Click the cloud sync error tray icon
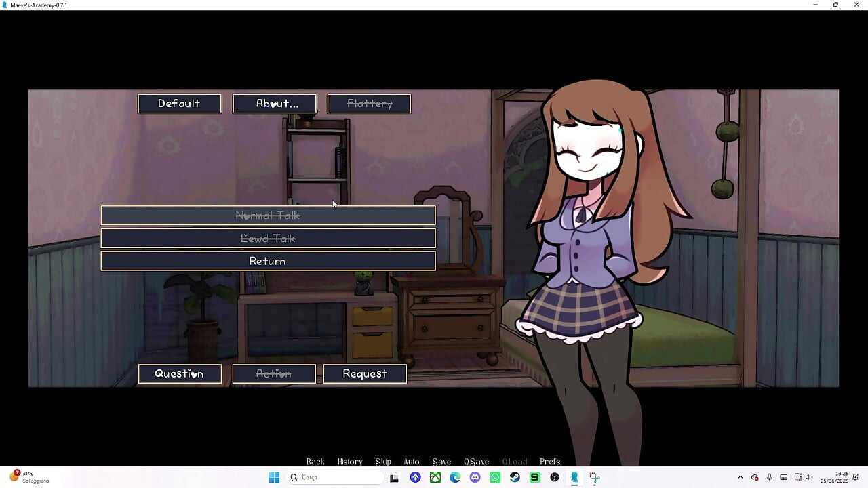Viewport: 868px width, 488px height. [x=755, y=477]
